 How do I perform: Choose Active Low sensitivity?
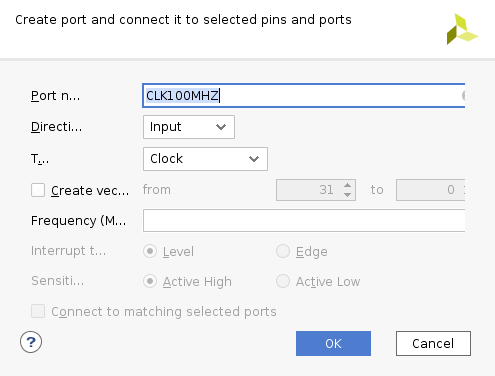(x=283, y=281)
